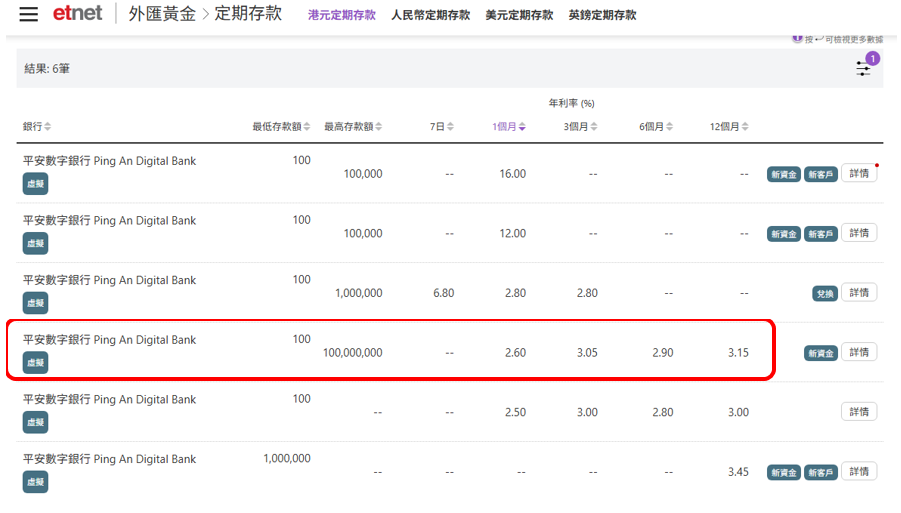Click 新資金 tag in 3.15 row
The image size is (901, 513).
(x=821, y=353)
